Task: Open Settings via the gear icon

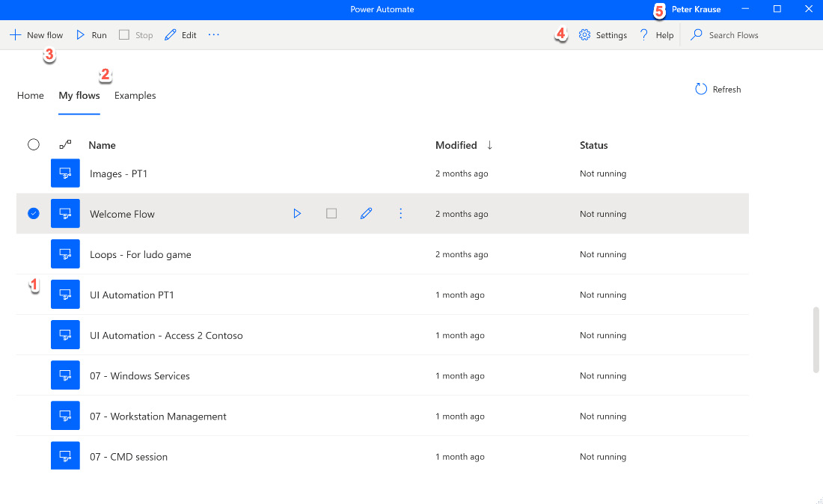Action: coord(602,35)
